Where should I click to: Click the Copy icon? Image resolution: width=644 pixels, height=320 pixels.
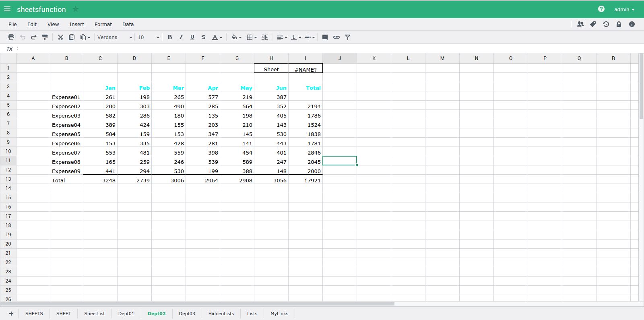pyautogui.click(x=72, y=37)
